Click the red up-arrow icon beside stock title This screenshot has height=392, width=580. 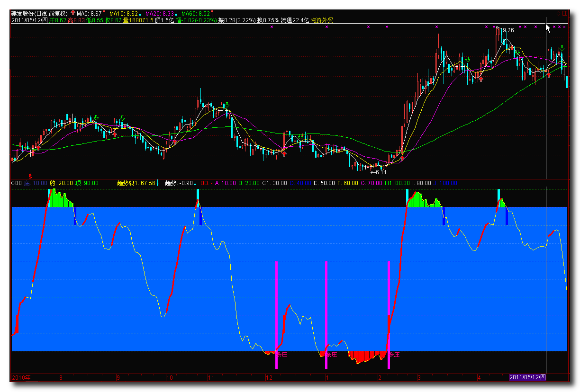(72, 13)
